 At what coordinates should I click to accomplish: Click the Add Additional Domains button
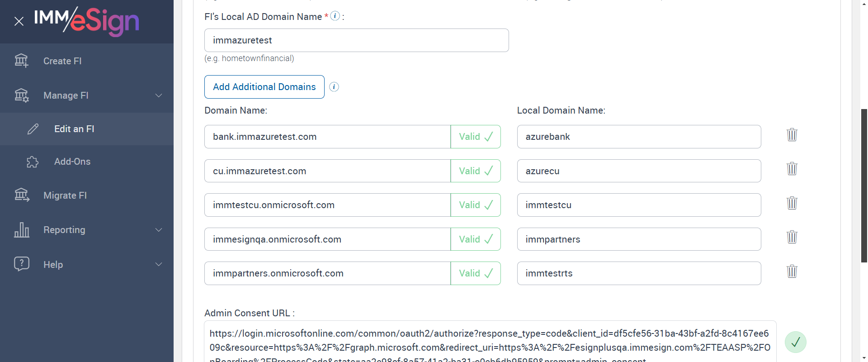[264, 87]
